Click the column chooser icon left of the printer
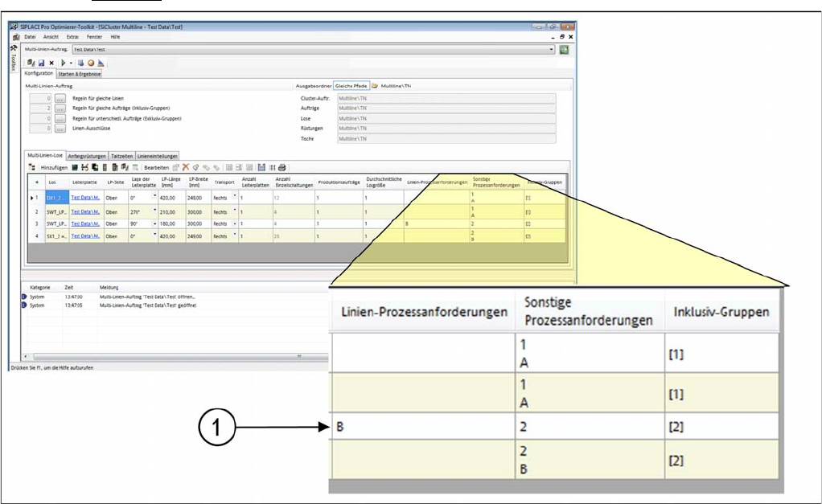822x504 pixels. click(272, 168)
